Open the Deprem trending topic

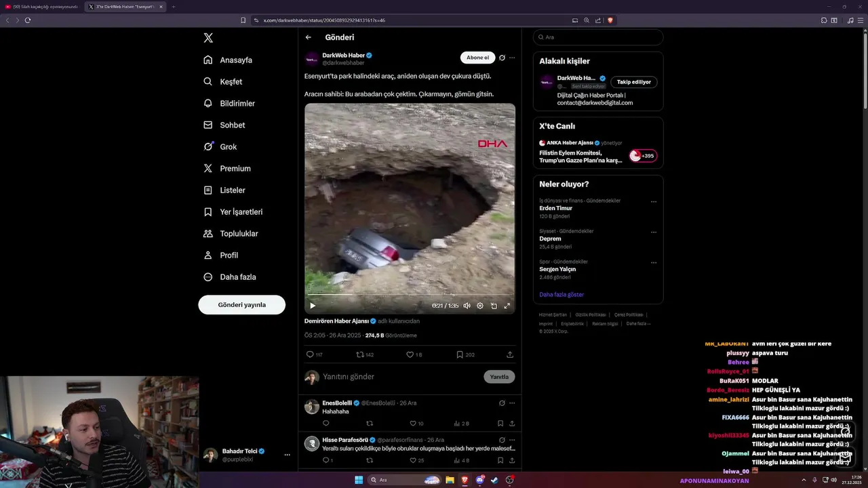[550, 239]
